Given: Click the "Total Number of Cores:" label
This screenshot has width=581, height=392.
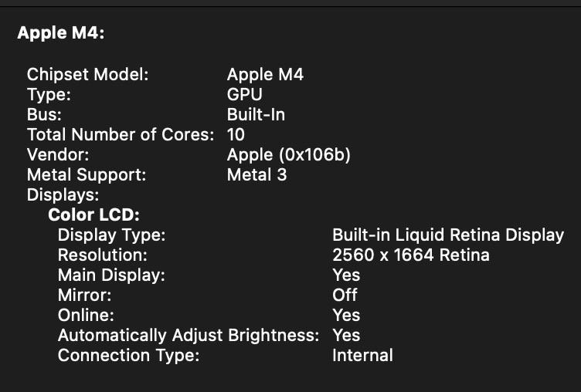Looking at the screenshot, I should (121, 135).
